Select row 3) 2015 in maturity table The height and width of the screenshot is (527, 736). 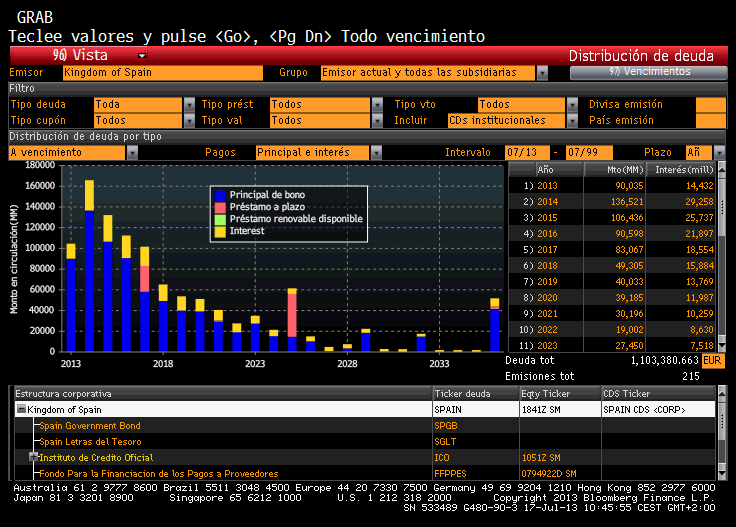click(x=612, y=218)
